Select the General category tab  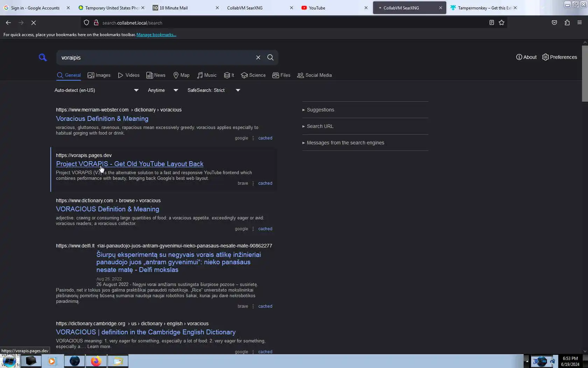pyautogui.click(x=69, y=75)
